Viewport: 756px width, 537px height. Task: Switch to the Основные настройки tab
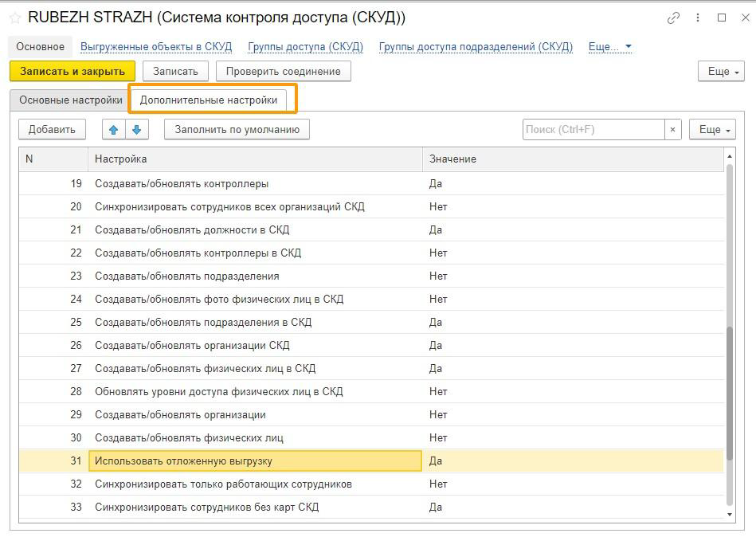(71, 100)
